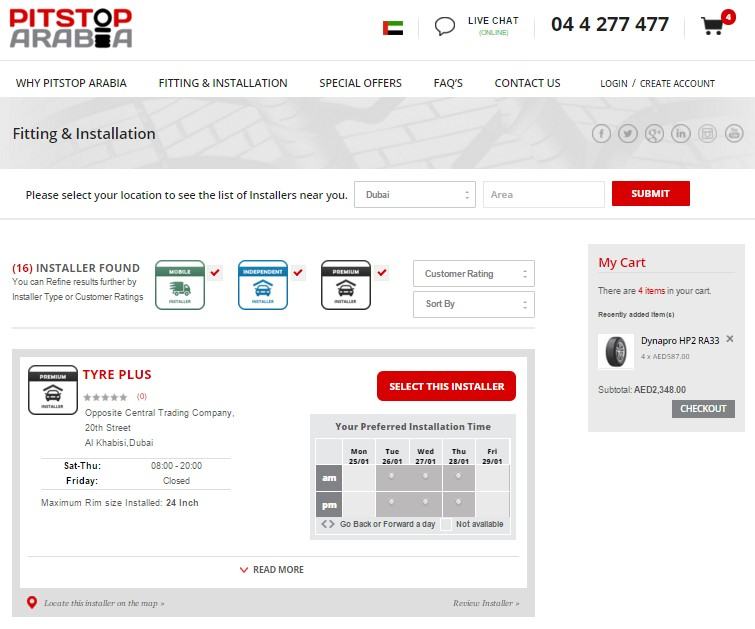Click the UAE flag icon
Screen dimensions: 755x629
(393, 28)
